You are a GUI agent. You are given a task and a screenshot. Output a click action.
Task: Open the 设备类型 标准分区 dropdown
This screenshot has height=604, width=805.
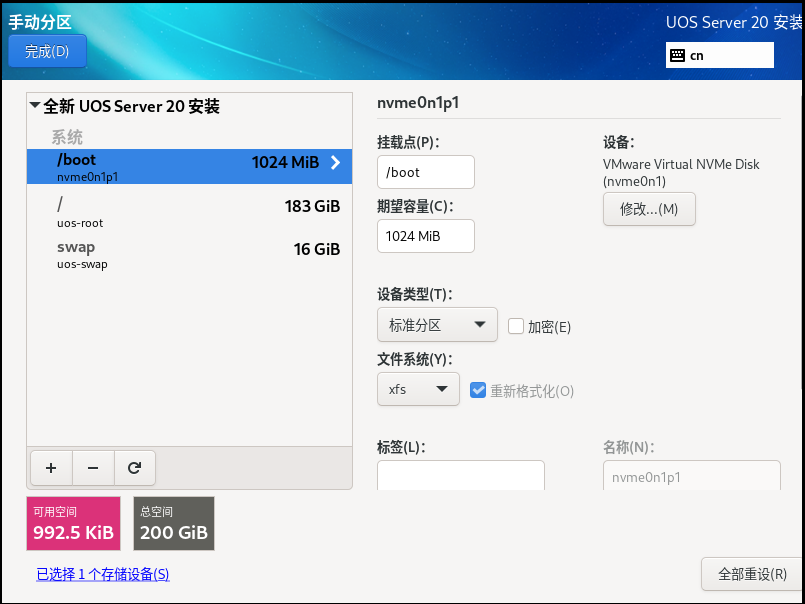[x=437, y=325]
